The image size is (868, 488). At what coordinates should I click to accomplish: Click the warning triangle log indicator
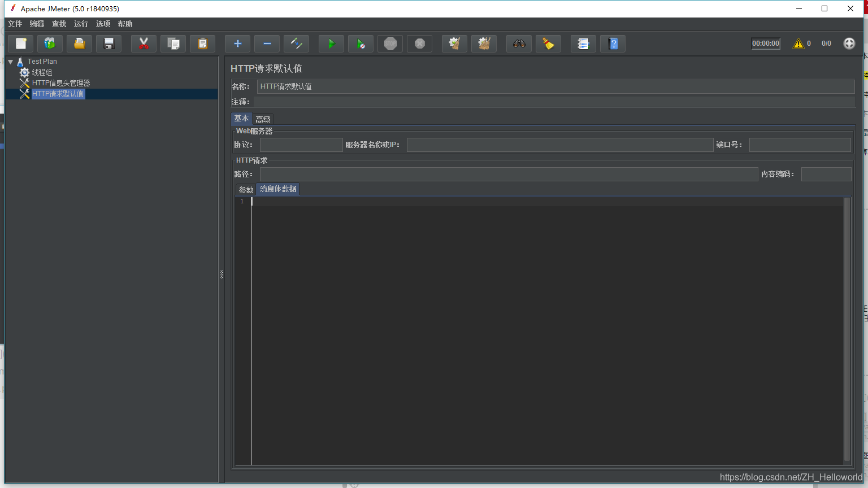(x=798, y=43)
